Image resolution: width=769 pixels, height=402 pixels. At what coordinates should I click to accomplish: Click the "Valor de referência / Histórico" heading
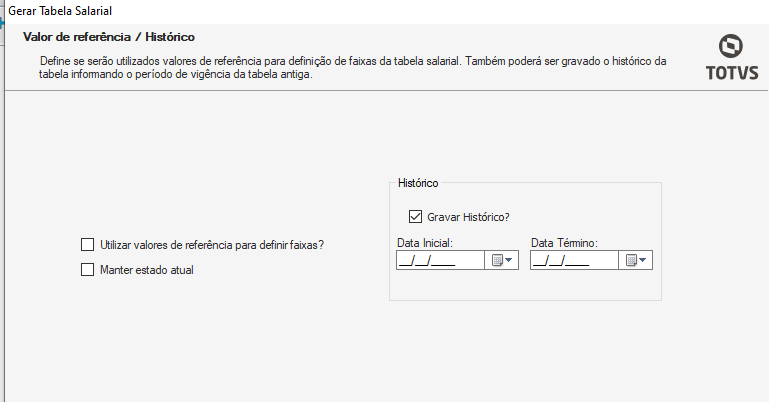click(x=108, y=37)
